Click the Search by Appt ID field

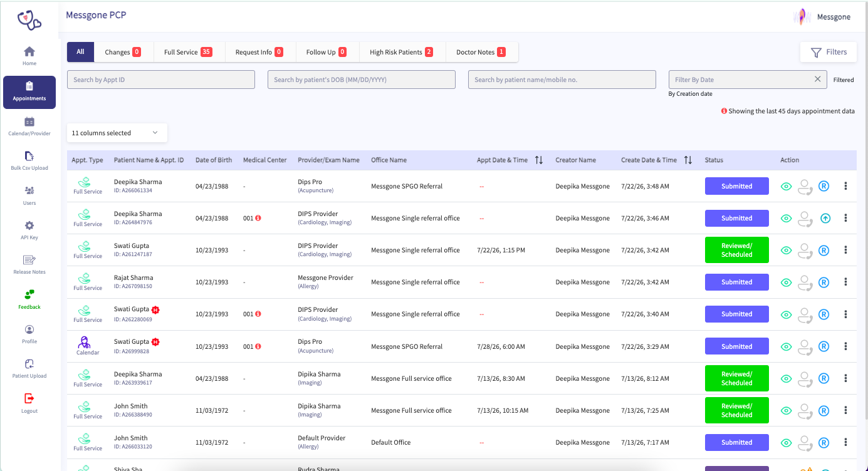click(161, 80)
